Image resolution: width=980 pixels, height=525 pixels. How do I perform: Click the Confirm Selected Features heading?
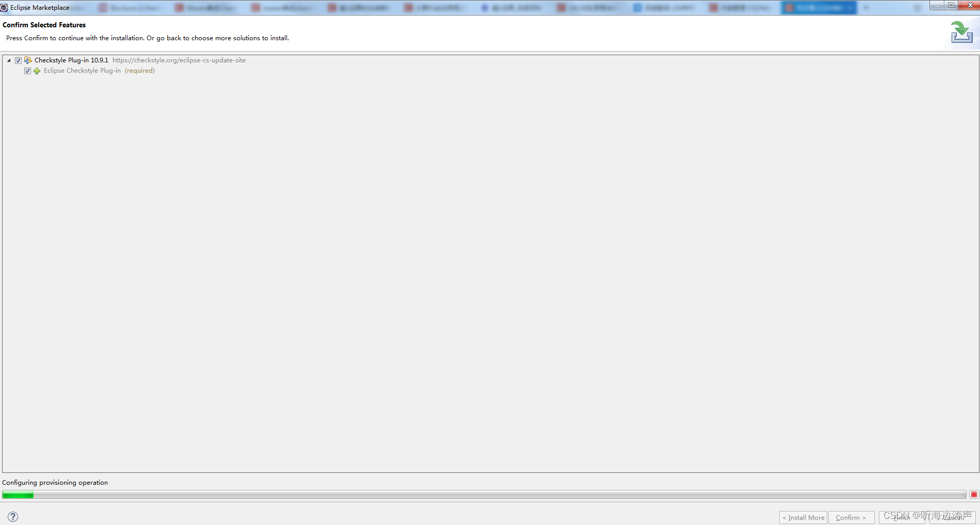[44, 25]
